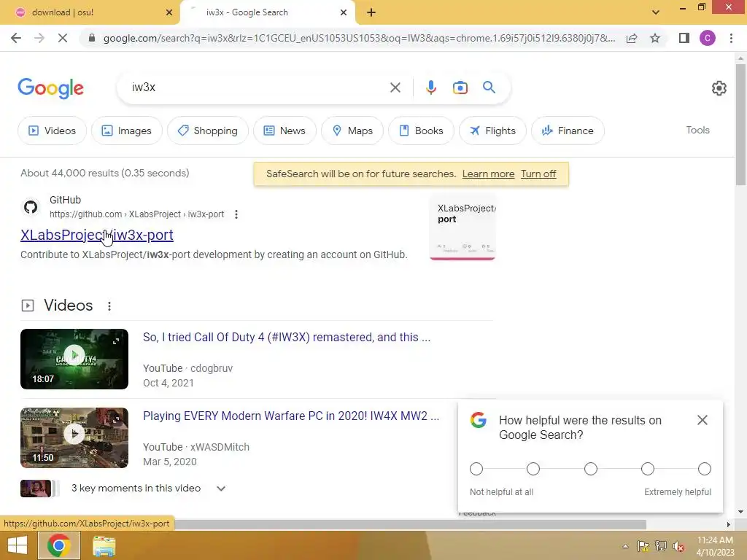Stop loading the page
The height and width of the screenshot is (560, 747).
tap(63, 38)
